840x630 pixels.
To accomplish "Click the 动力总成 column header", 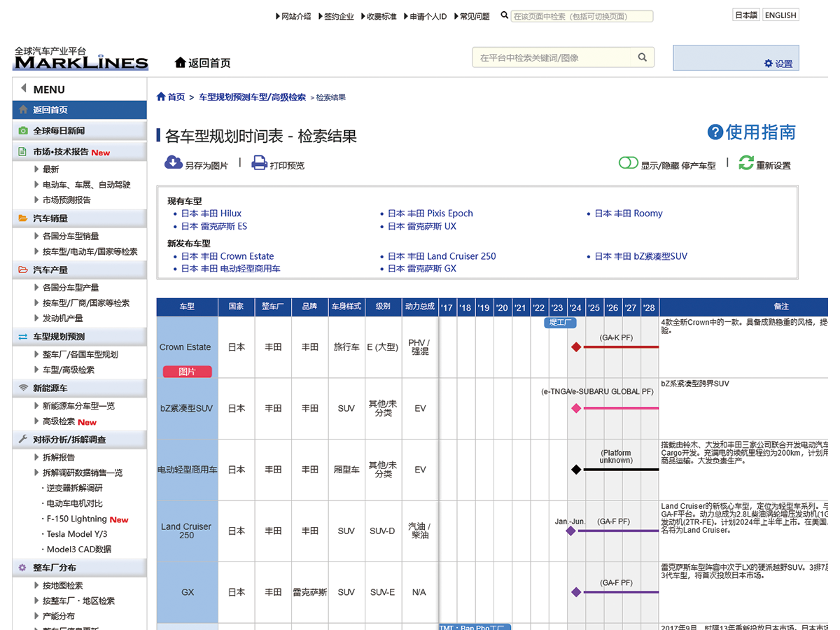I will 420,307.
